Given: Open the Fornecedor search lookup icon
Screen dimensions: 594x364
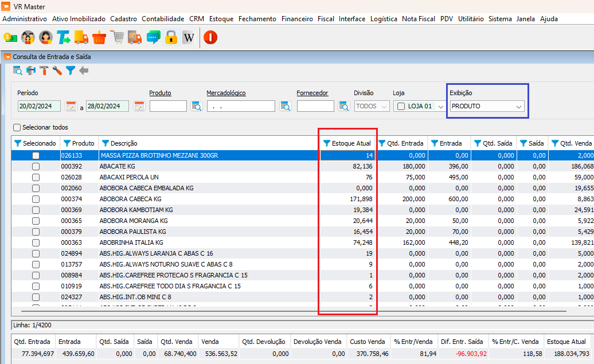Looking at the screenshot, I should click(x=344, y=106).
